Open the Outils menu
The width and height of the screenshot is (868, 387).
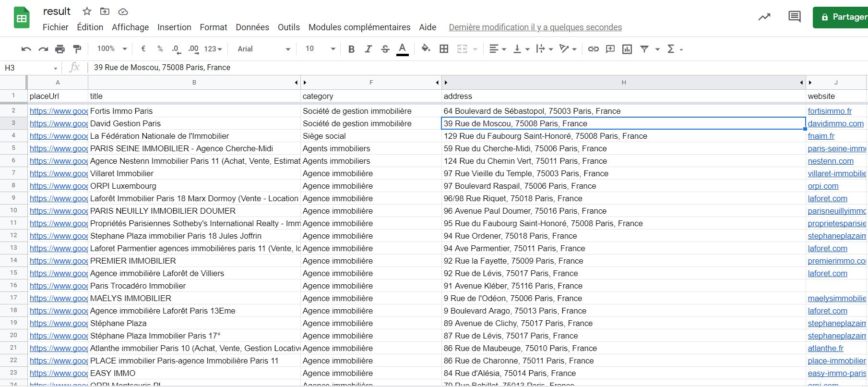click(289, 27)
